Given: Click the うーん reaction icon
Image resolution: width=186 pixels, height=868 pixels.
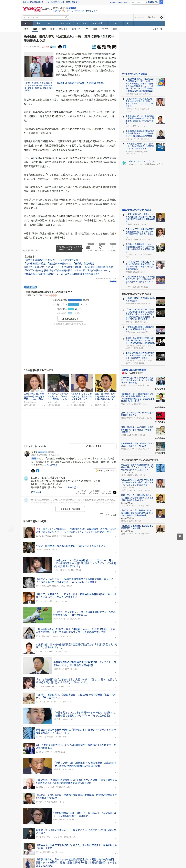Looking at the screenshot, I should pos(103,492).
